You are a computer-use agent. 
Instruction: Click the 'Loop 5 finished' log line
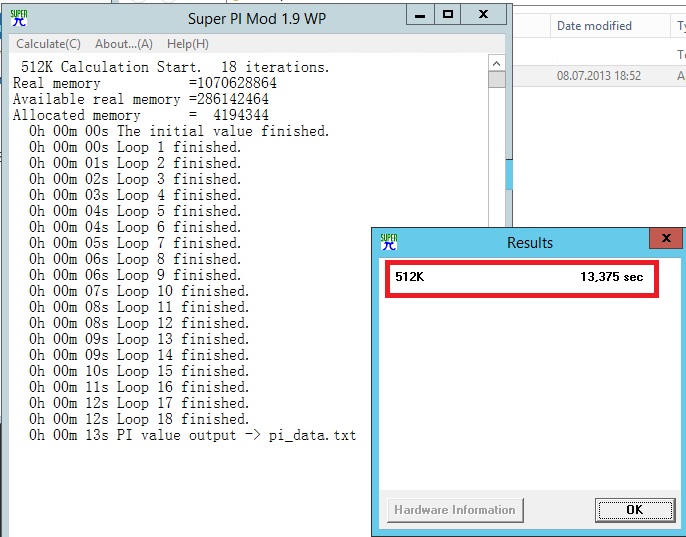pyautogui.click(x=135, y=211)
